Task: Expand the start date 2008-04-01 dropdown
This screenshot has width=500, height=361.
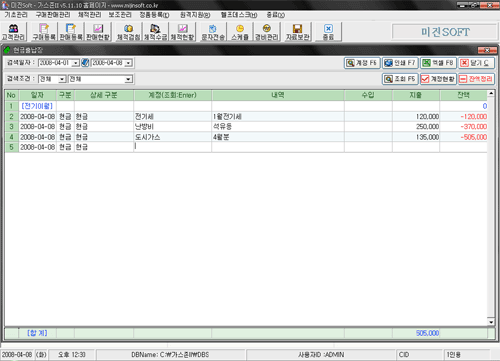Action: tap(76, 63)
